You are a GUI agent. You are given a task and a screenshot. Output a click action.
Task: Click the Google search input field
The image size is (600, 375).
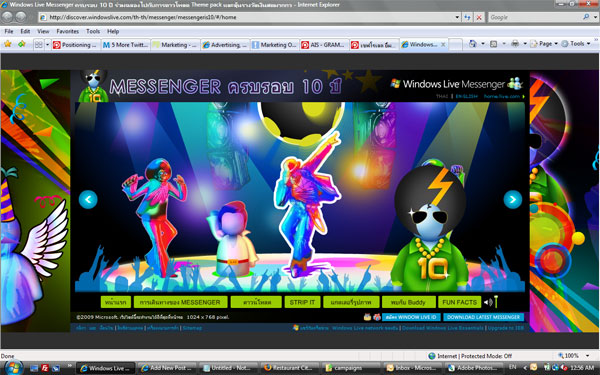coord(535,17)
